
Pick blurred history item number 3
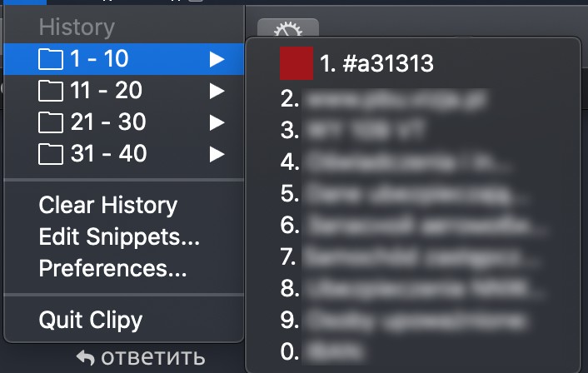pyautogui.click(x=413, y=131)
